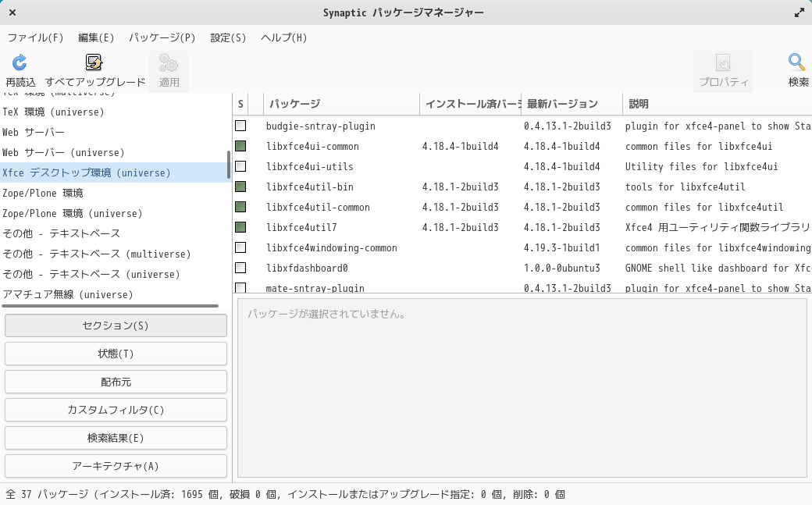This screenshot has width=812, height=505.
Task: Select package name libxfce4windowing-common
Action: 331,247
